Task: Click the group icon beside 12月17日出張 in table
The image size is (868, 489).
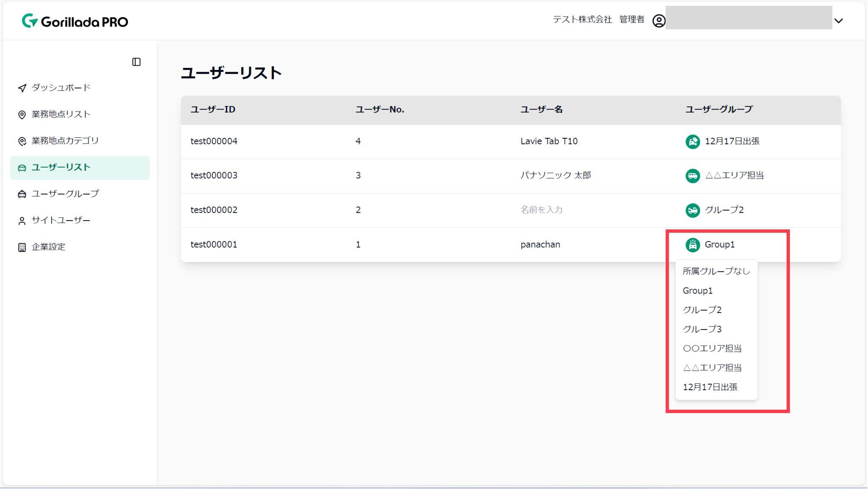Action: pyautogui.click(x=693, y=141)
